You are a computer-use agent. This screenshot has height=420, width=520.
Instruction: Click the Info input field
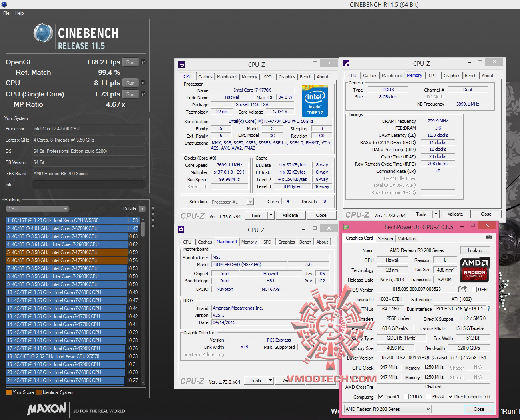click(88, 185)
